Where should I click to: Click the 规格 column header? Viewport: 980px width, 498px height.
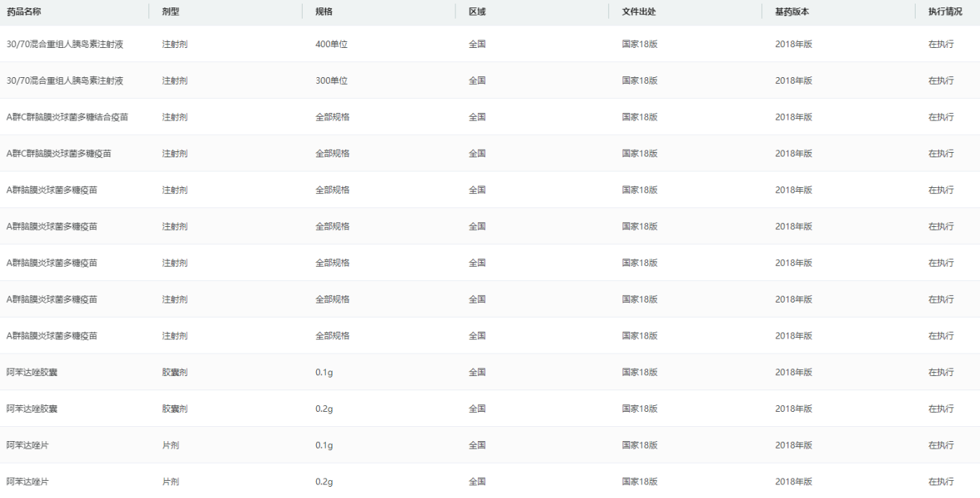coord(324,12)
